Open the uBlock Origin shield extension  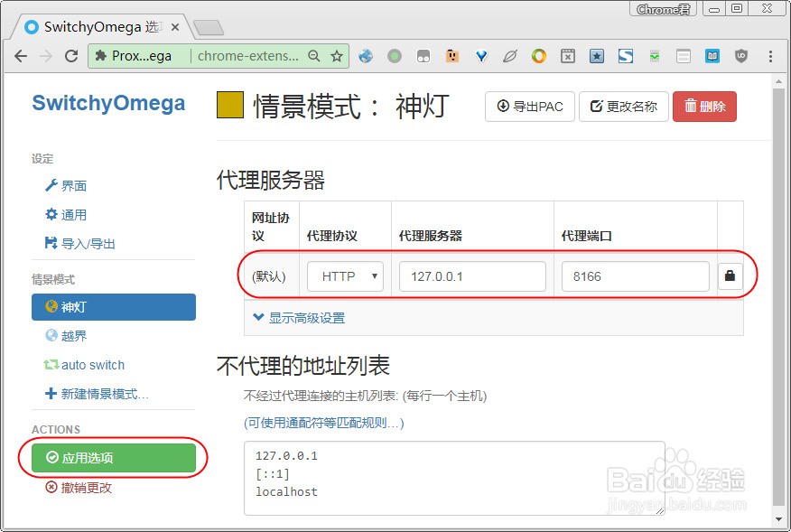pos(741,56)
